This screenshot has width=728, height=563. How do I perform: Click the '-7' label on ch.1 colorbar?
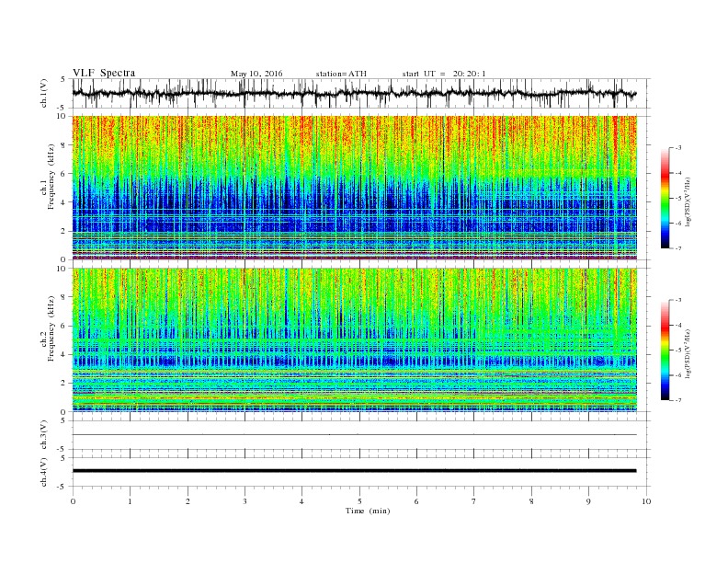pyautogui.click(x=678, y=248)
